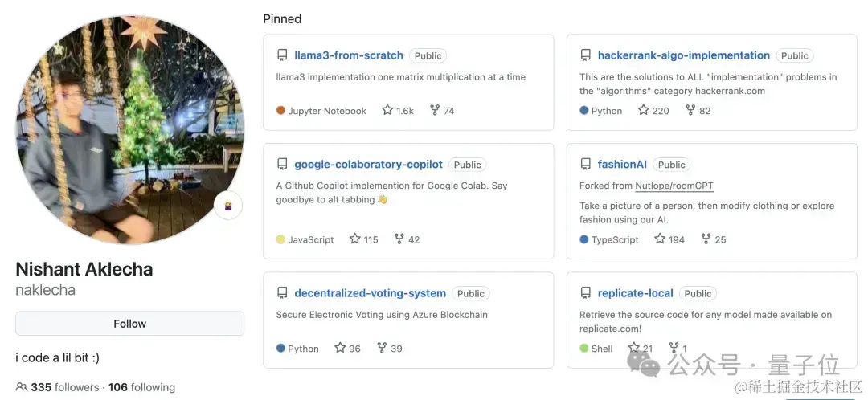Open the llama3-from-scratch repository

tap(349, 55)
